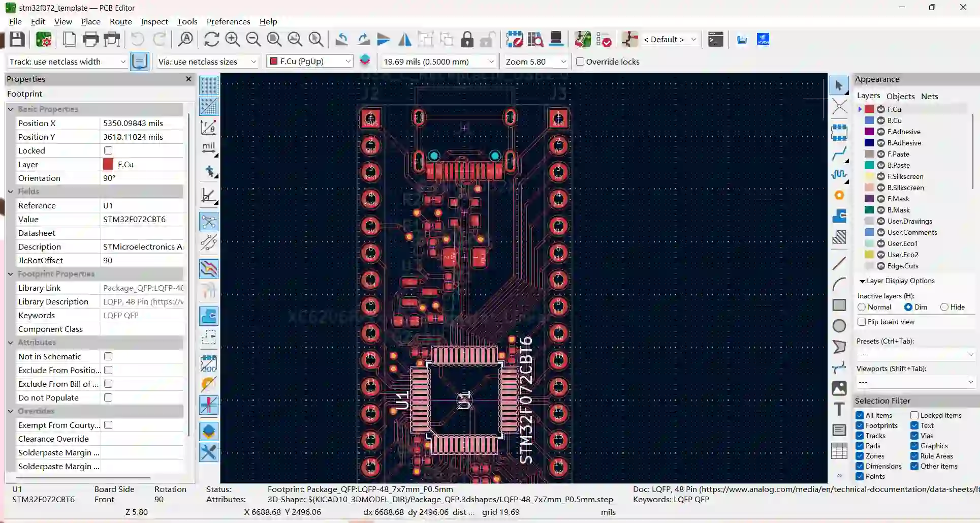The width and height of the screenshot is (980, 523).
Task: Click the B.Paste layer color swatch
Action: coord(869,165)
